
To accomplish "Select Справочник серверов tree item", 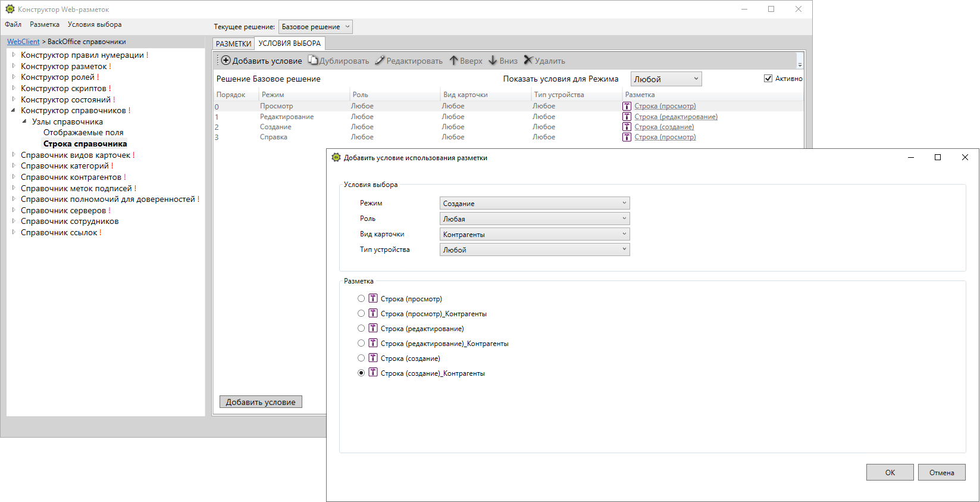I will (x=63, y=210).
